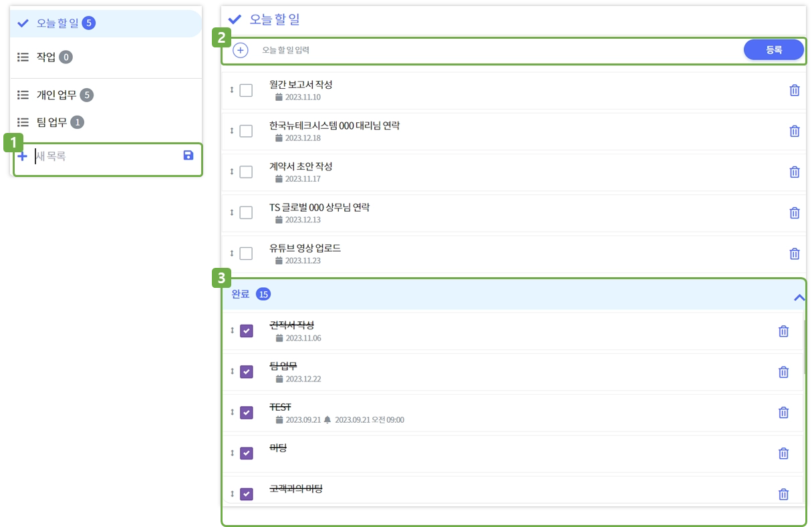
Task: Check off 월간 보고서 작성
Action: [x=246, y=90]
